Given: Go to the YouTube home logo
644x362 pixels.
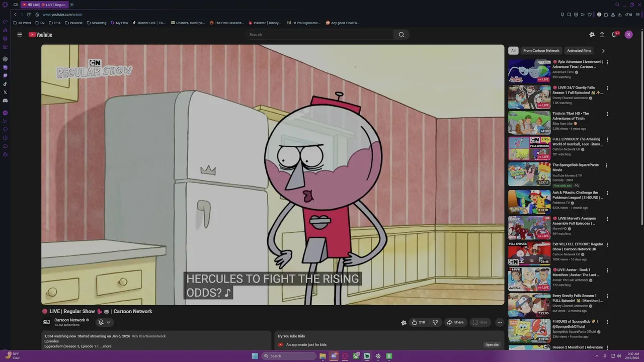Looking at the screenshot, I should click(40, 35).
